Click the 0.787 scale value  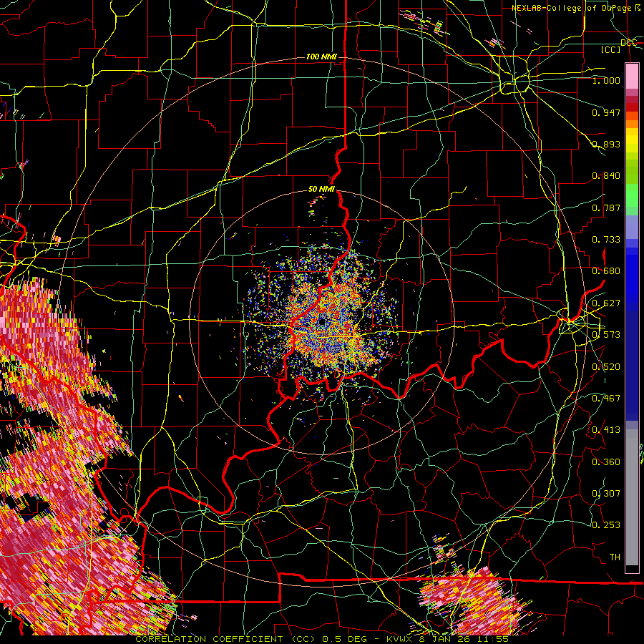pyautogui.click(x=606, y=208)
